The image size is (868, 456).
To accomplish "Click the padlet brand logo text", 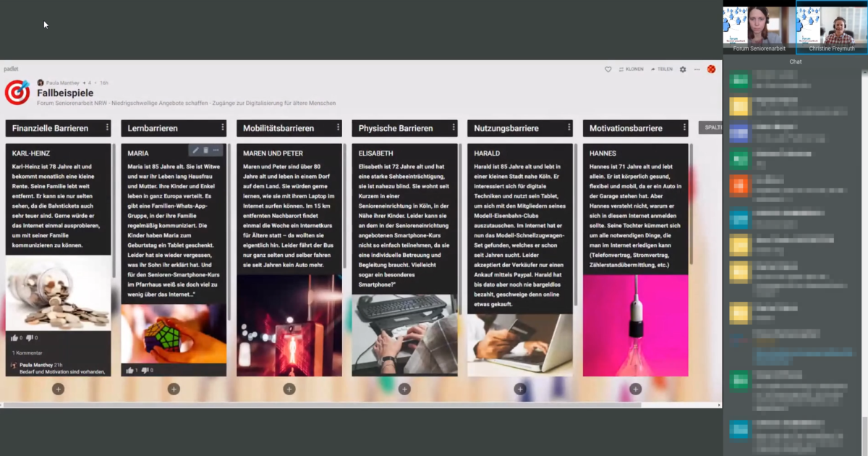I will [x=11, y=69].
